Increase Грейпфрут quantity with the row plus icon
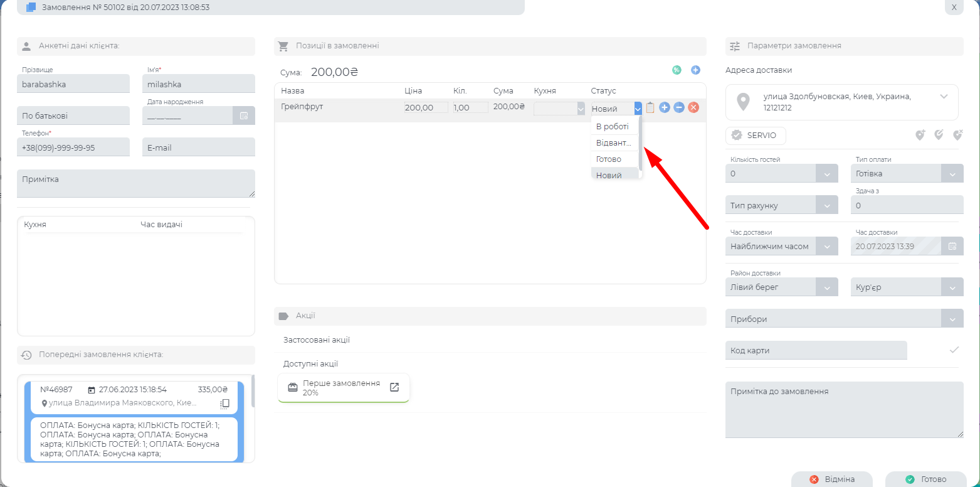Image resolution: width=980 pixels, height=487 pixels. (x=665, y=108)
